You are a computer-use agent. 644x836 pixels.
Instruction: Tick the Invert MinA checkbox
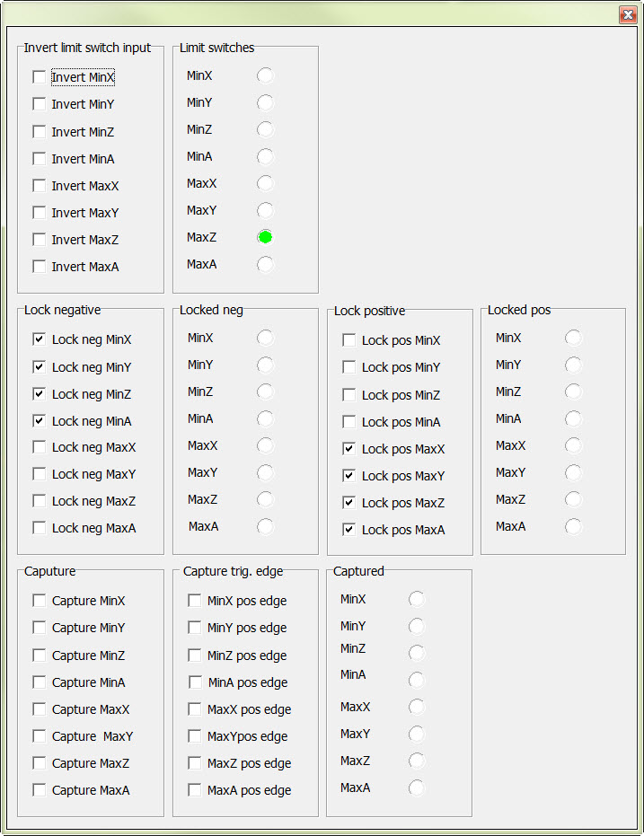point(40,158)
